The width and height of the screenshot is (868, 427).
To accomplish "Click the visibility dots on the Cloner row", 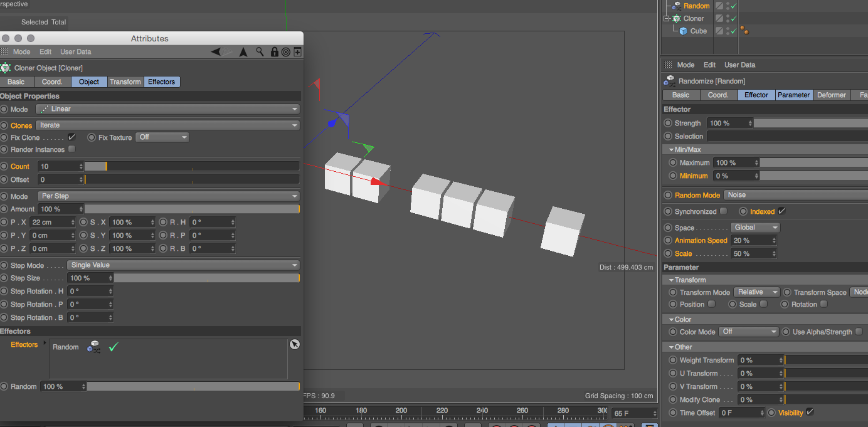I will (727, 19).
